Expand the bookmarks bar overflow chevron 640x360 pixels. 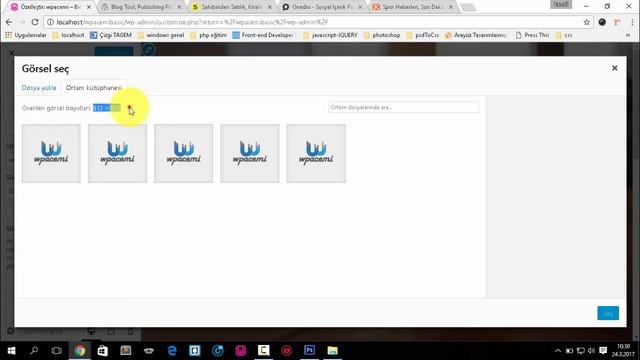click(x=628, y=35)
